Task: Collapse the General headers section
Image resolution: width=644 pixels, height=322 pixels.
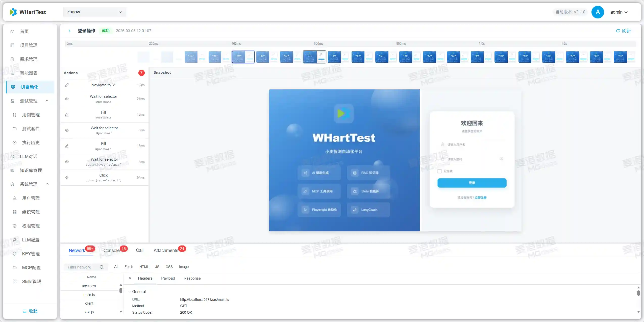Action: pos(130,292)
